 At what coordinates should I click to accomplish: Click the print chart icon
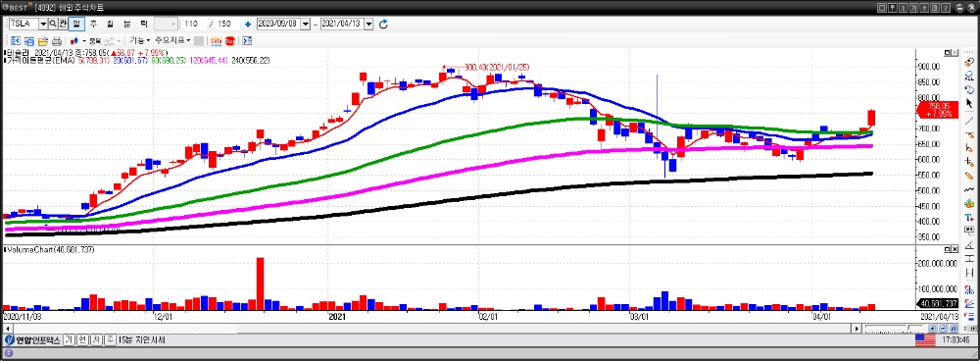pyautogui.click(x=56, y=40)
